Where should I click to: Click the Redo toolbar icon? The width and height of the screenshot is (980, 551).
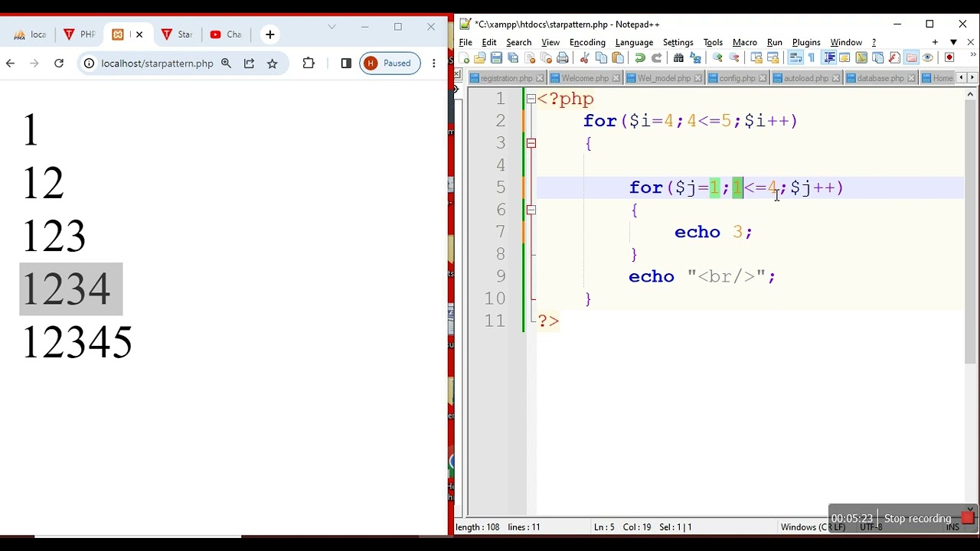[656, 57]
